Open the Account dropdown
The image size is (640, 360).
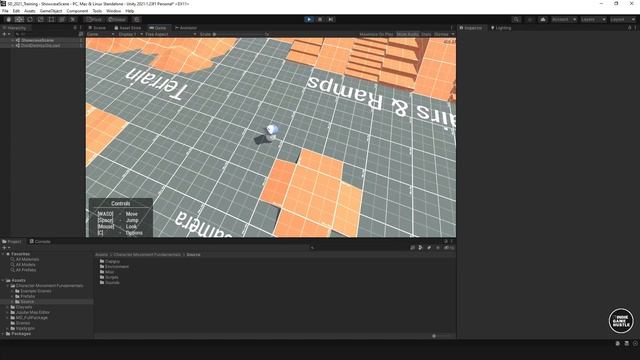[x=563, y=19]
